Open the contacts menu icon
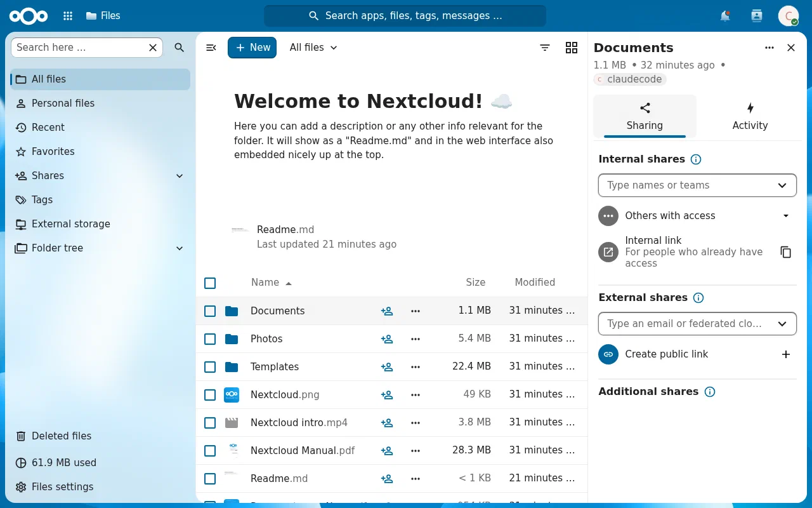 click(757, 16)
